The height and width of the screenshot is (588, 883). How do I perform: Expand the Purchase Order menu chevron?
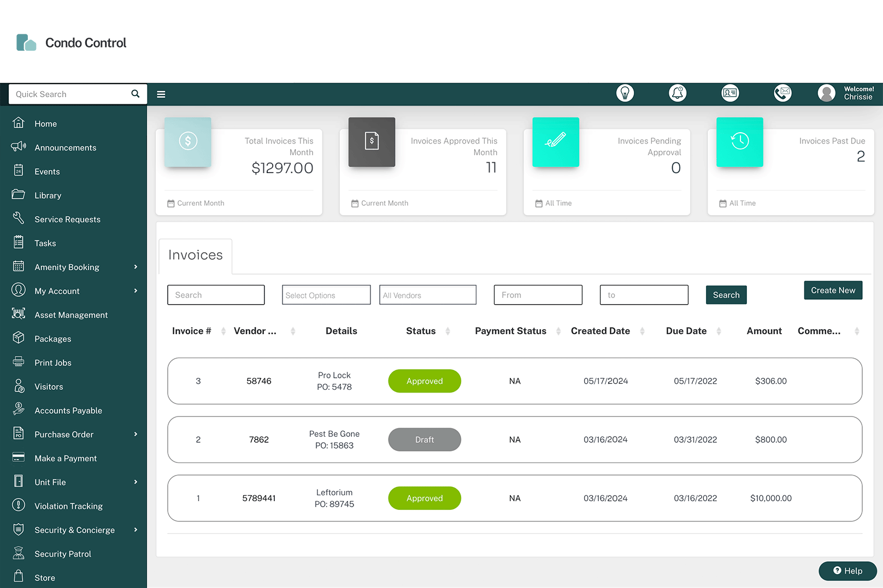click(x=135, y=433)
